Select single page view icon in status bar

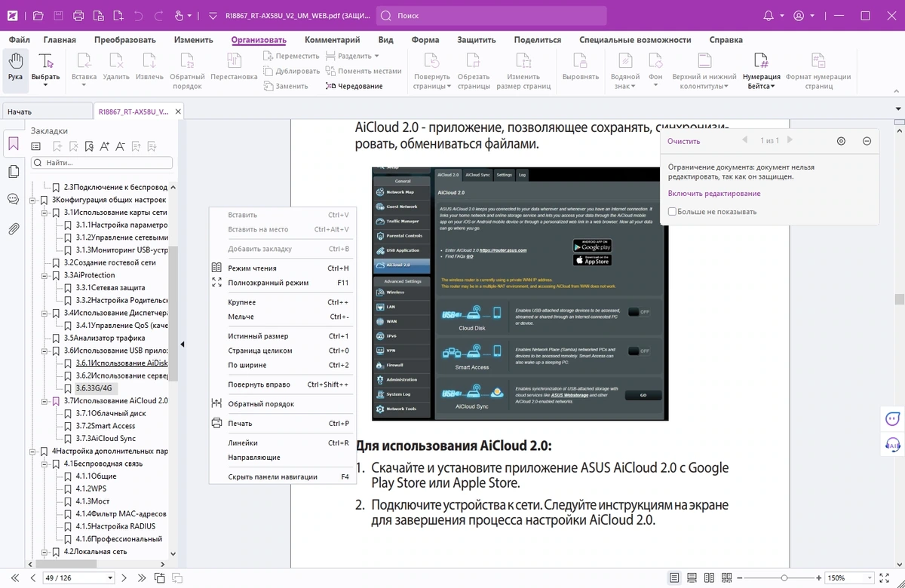click(x=675, y=578)
